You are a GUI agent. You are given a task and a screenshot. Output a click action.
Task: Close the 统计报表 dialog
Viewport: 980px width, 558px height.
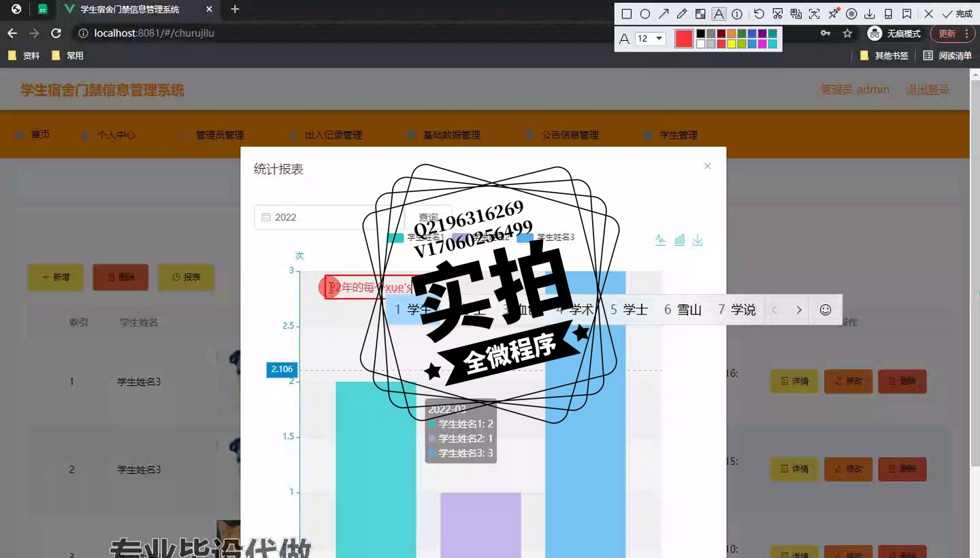point(707,166)
